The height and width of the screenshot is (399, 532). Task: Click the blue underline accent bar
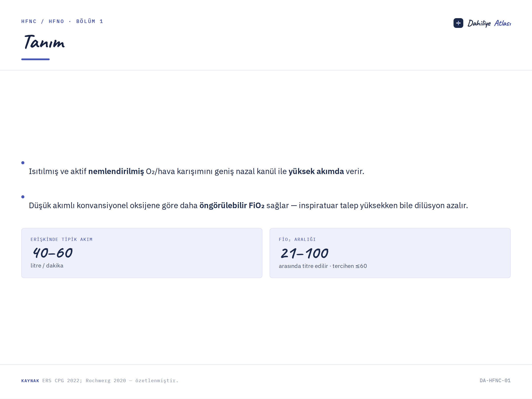click(x=35, y=59)
